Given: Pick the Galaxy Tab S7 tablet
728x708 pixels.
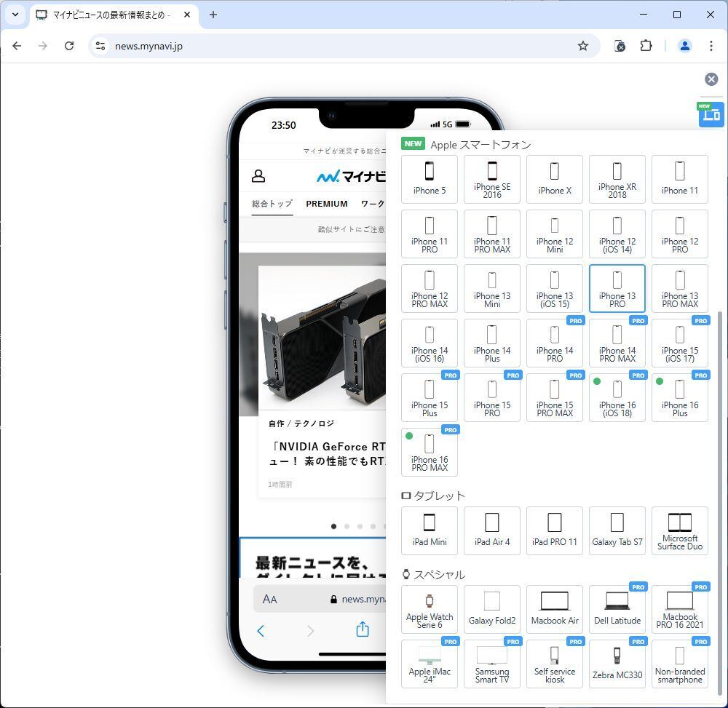Looking at the screenshot, I should point(617,530).
